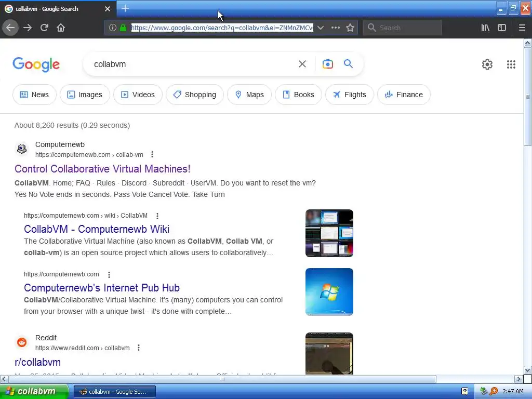Reload the current page
Screen dimensions: 532x399
click(x=44, y=28)
